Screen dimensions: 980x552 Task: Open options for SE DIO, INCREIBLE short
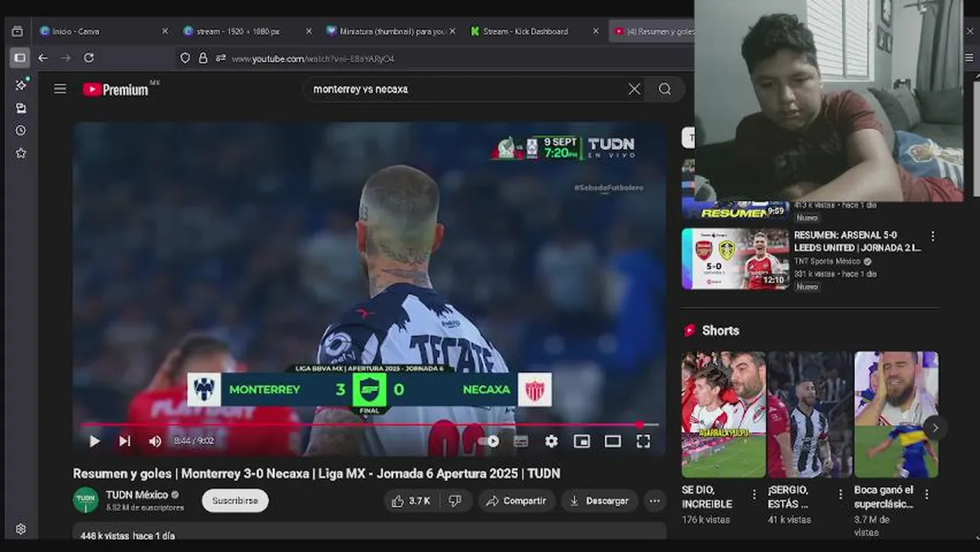[754, 495]
